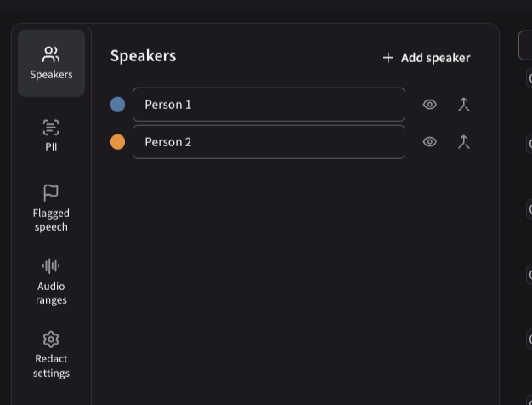The image size is (532, 405).
Task: Click the orange color dot for Person 2
Action: click(118, 142)
